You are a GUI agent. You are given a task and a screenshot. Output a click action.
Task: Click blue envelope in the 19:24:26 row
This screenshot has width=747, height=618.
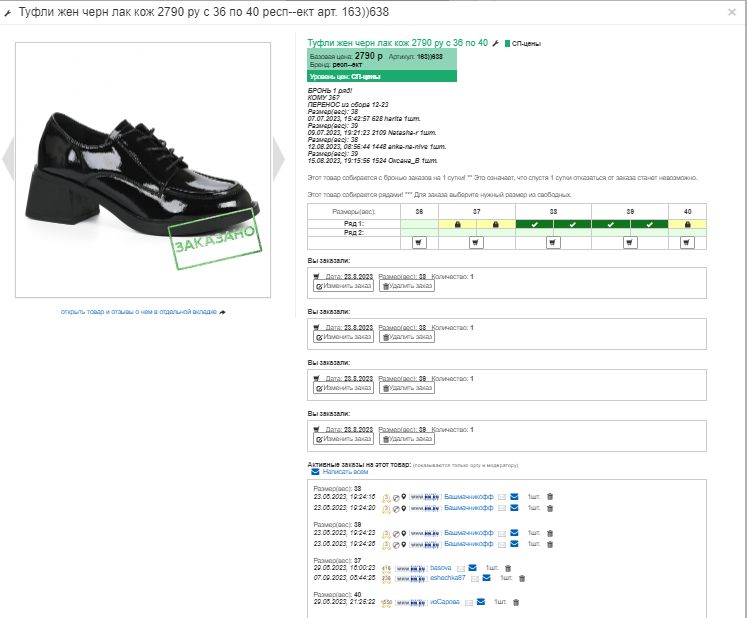(514, 544)
